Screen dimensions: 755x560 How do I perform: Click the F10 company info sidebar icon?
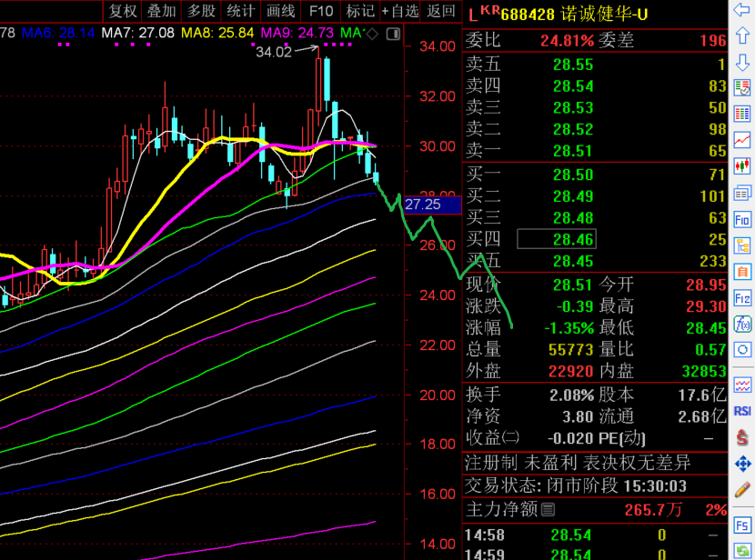(x=742, y=220)
